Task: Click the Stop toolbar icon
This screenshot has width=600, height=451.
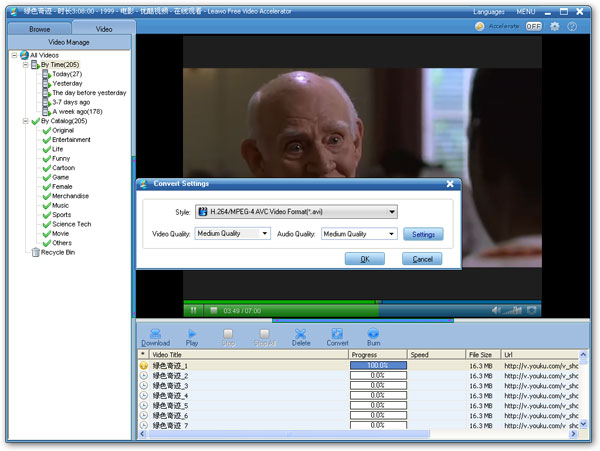Action: (228, 337)
